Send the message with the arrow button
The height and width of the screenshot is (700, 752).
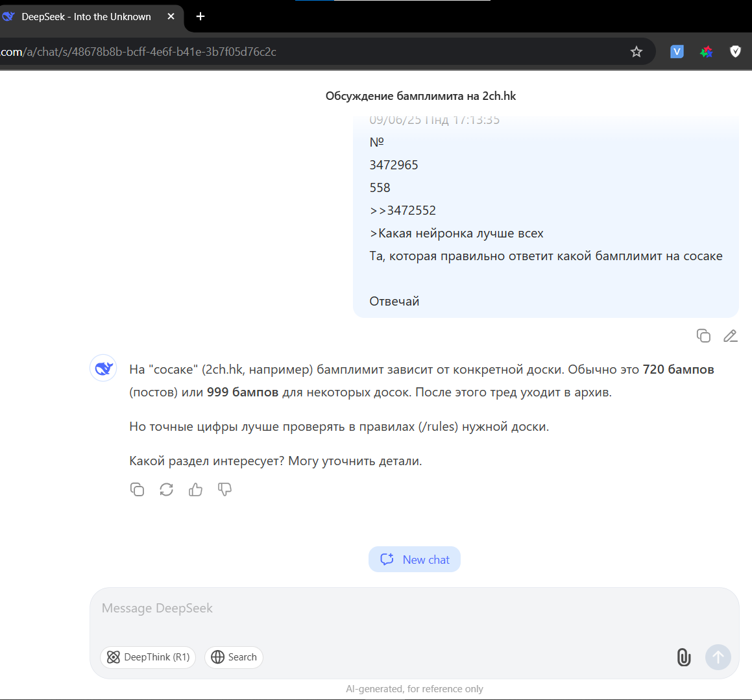[718, 657]
